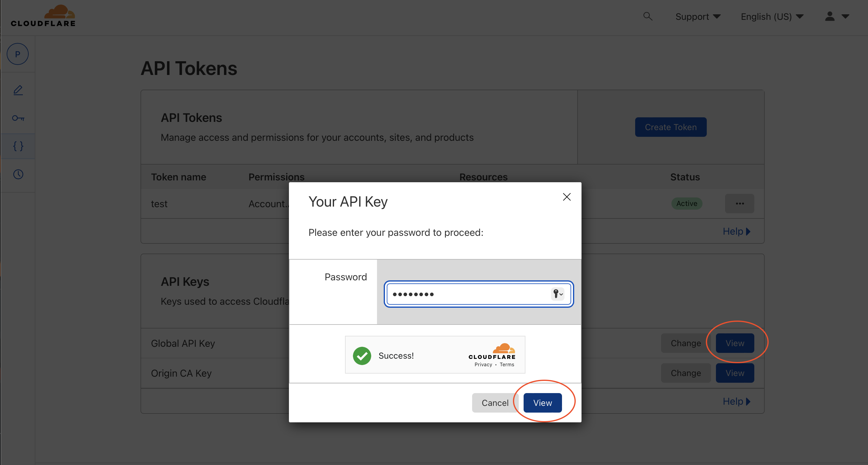Viewport: 868px width, 465px height.
Task: Click View for Origin CA Key
Action: pyautogui.click(x=735, y=373)
